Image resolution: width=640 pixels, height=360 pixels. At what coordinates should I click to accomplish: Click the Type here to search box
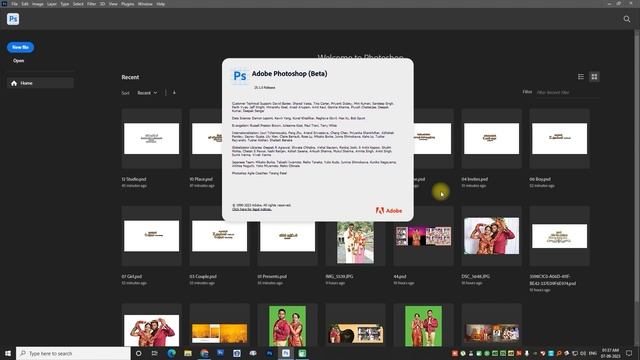[x=73, y=353]
